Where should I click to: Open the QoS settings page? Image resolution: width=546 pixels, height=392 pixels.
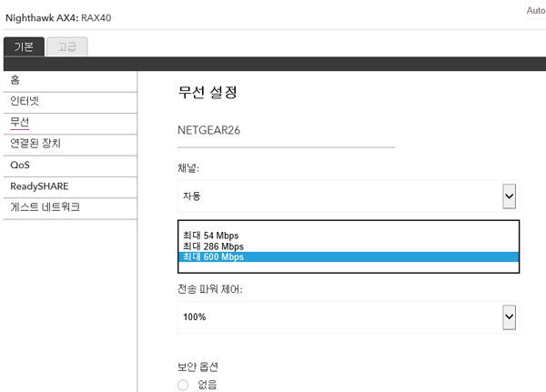click(x=70, y=166)
